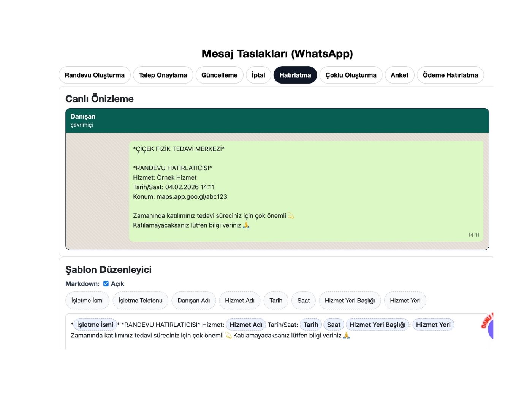View the İptal template
The width and height of the screenshot is (532, 399).
tap(258, 75)
